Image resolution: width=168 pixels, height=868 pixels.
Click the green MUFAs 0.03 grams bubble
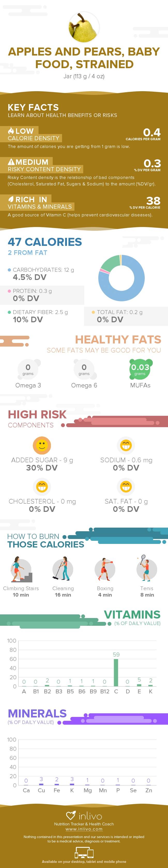[140, 369]
